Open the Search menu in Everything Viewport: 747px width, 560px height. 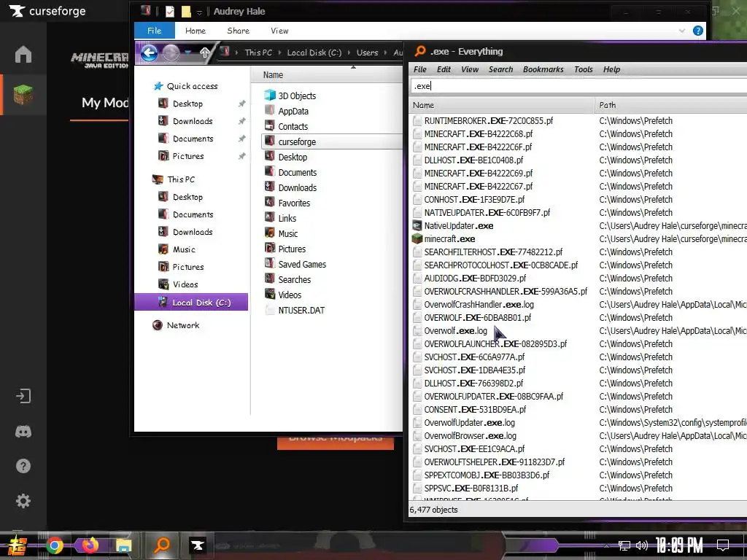pyautogui.click(x=500, y=69)
